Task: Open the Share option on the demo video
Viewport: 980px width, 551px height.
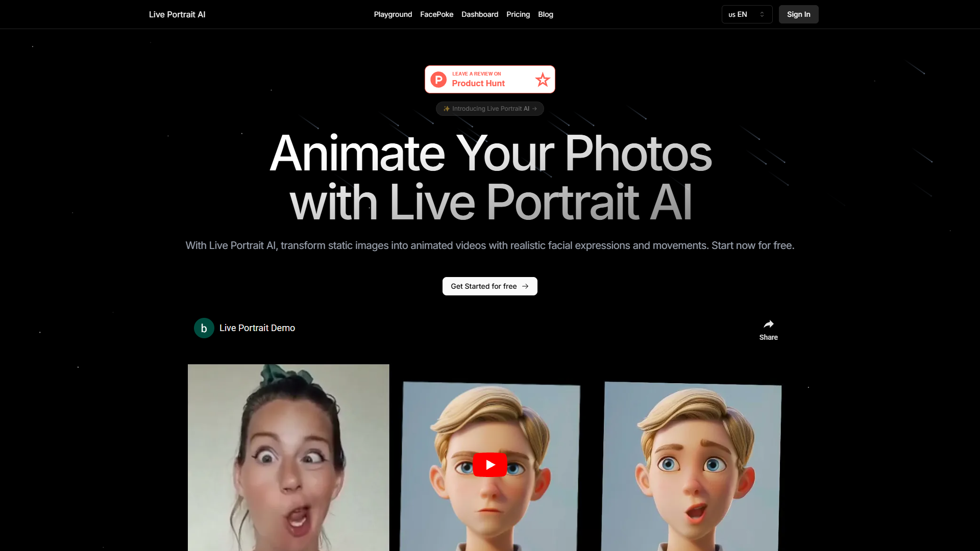Action: (x=768, y=329)
